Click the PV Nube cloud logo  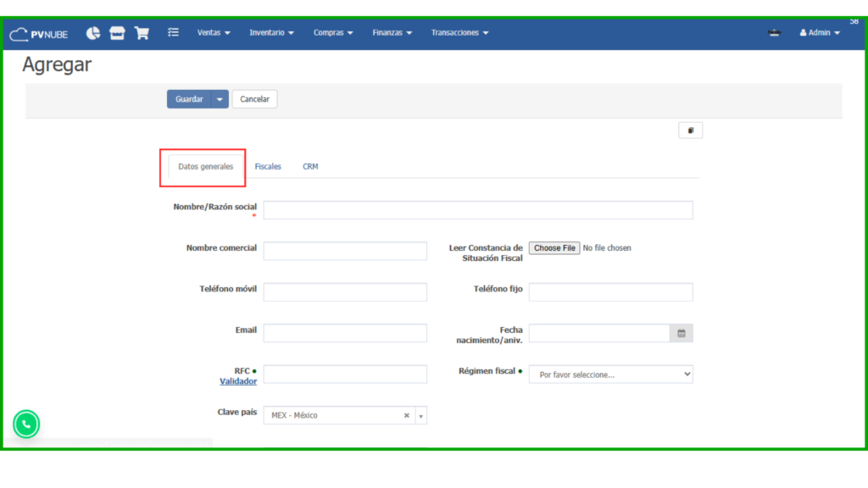tap(38, 33)
